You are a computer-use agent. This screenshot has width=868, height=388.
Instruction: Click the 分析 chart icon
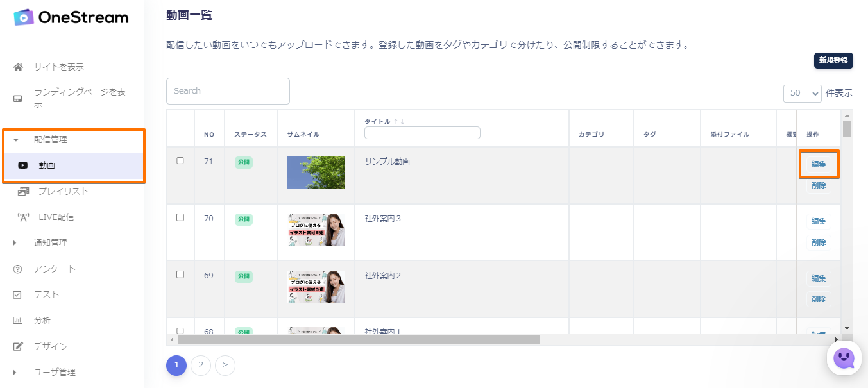point(19,321)
